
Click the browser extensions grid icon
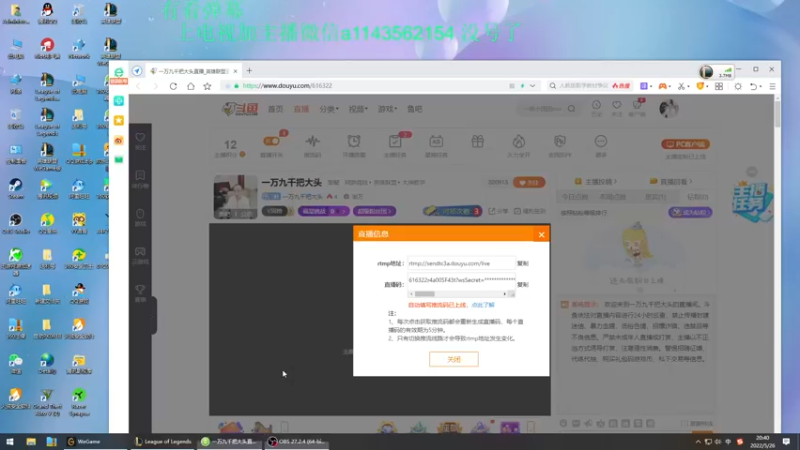(719, 87)
